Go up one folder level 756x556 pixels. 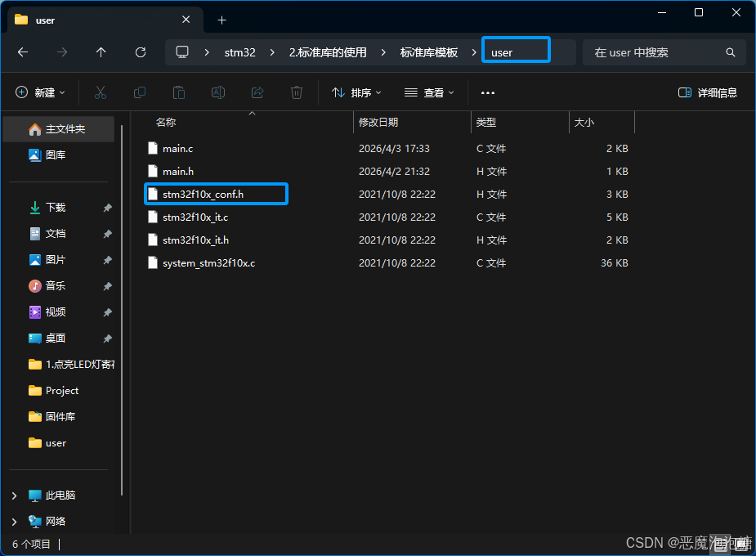point(101,52)
